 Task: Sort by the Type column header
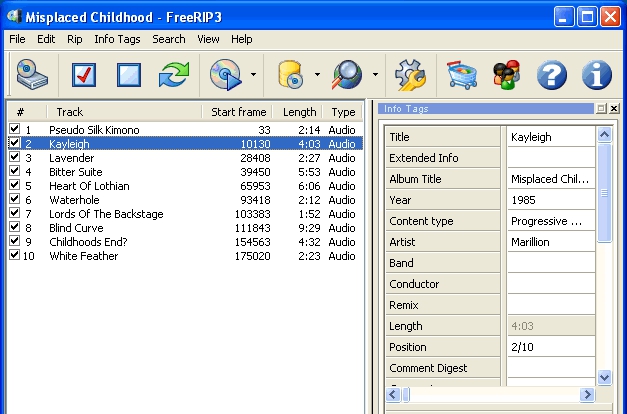tap(343, 112)
